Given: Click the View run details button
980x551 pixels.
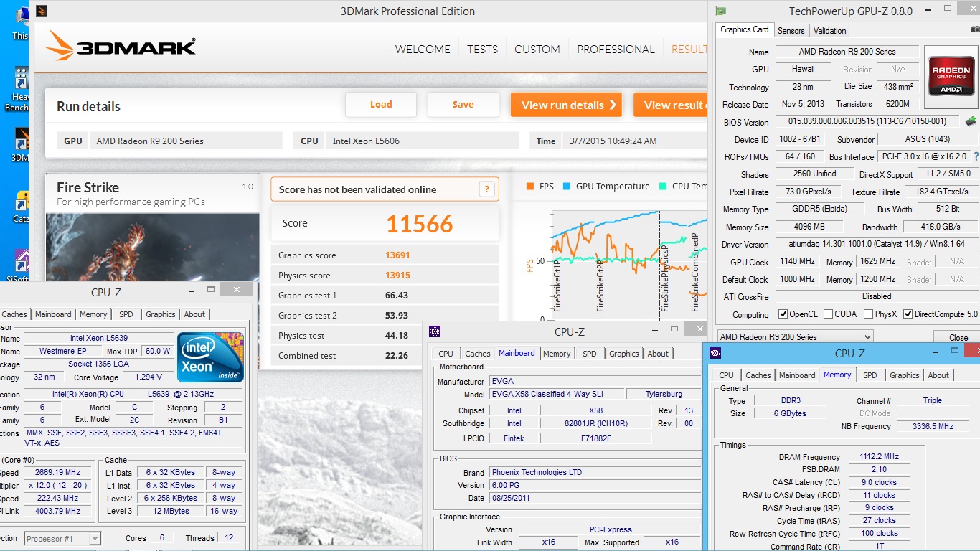Looking at the screenshot, I should [x=566, y=105].
